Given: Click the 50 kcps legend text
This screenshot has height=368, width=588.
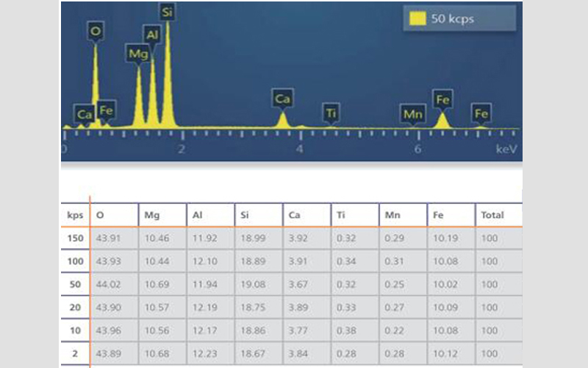Looking at the screenshot, I should [x=453, y=19].
